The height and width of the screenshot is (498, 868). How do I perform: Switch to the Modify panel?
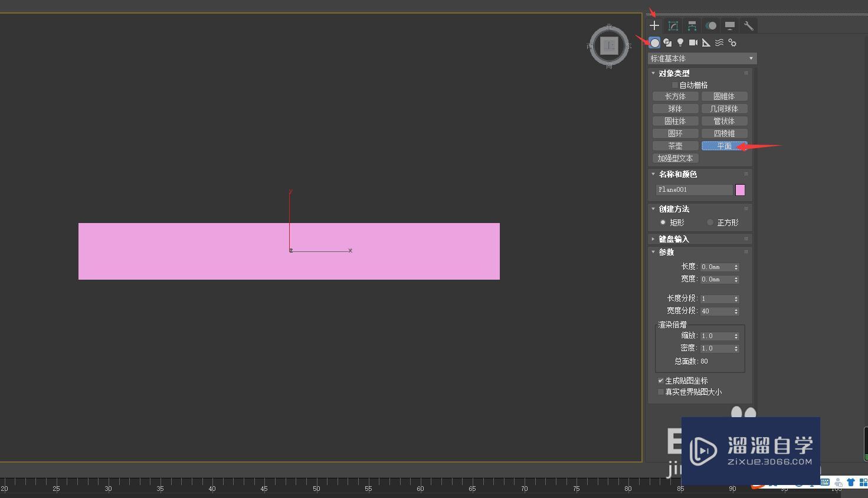[x=673, y=25]
